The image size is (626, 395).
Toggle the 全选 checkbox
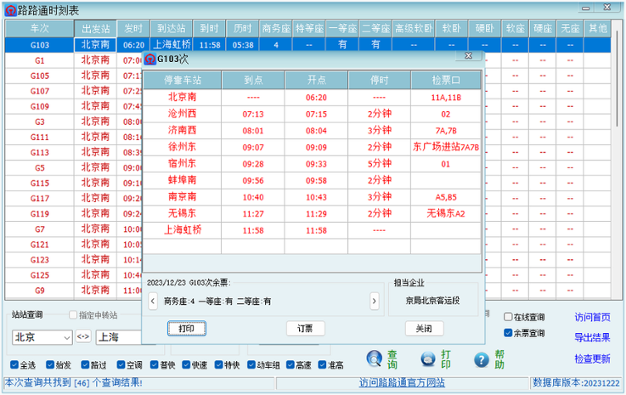pos(14,364)
